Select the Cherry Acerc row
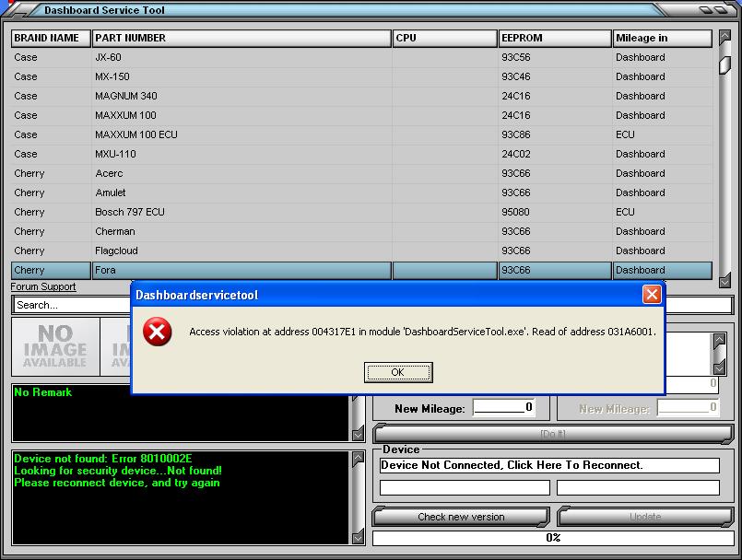The height and width of the screenshot is (560, 742). point(361,173)
